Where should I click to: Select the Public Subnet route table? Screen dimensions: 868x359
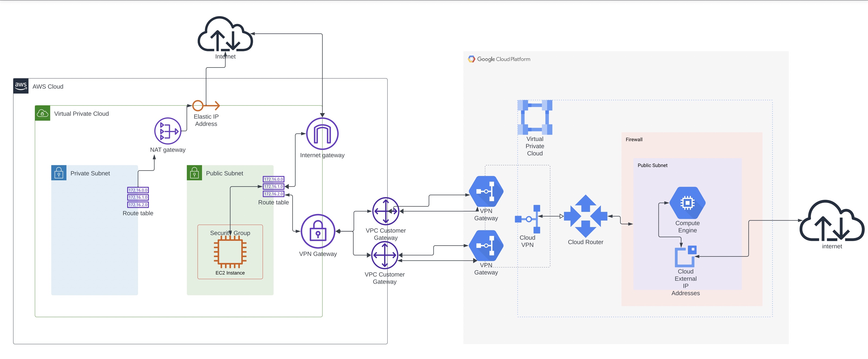click(x=273, y=187)
